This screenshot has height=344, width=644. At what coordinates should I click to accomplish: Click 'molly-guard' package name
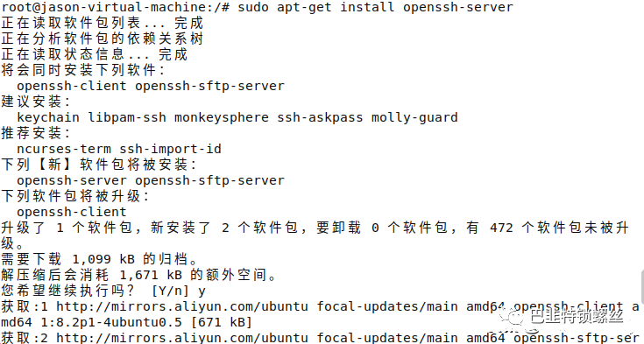pyautogui.click(x=414, y=117)
